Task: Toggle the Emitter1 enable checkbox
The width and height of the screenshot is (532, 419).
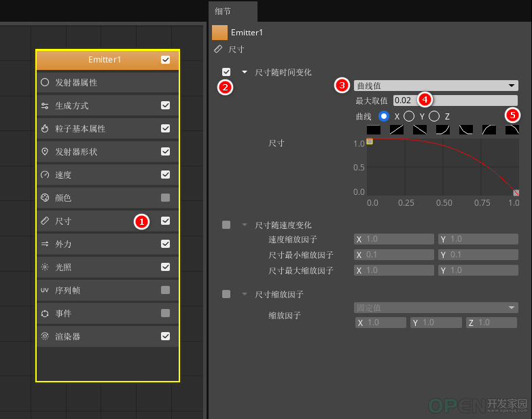Action: point(165,60)
